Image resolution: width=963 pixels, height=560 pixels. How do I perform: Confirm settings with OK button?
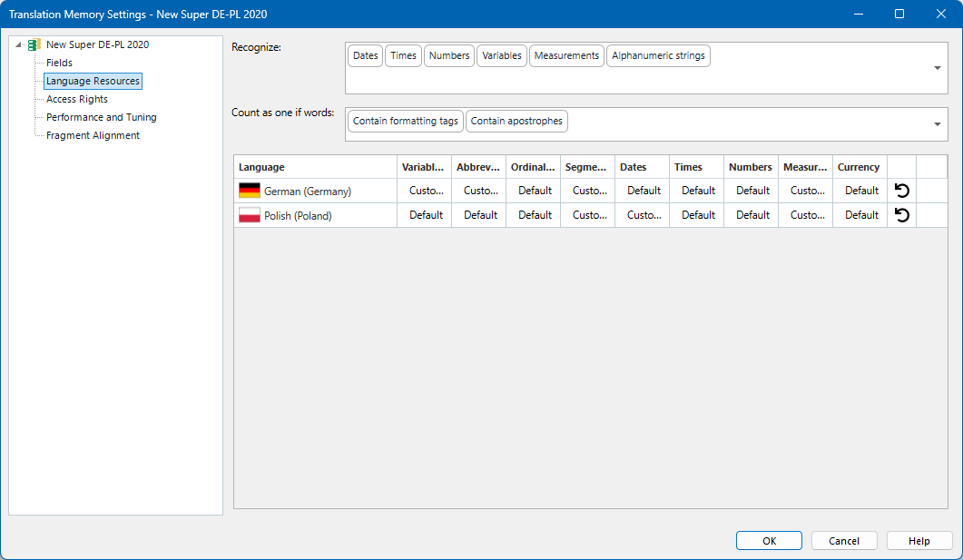(x=769, y=541)
